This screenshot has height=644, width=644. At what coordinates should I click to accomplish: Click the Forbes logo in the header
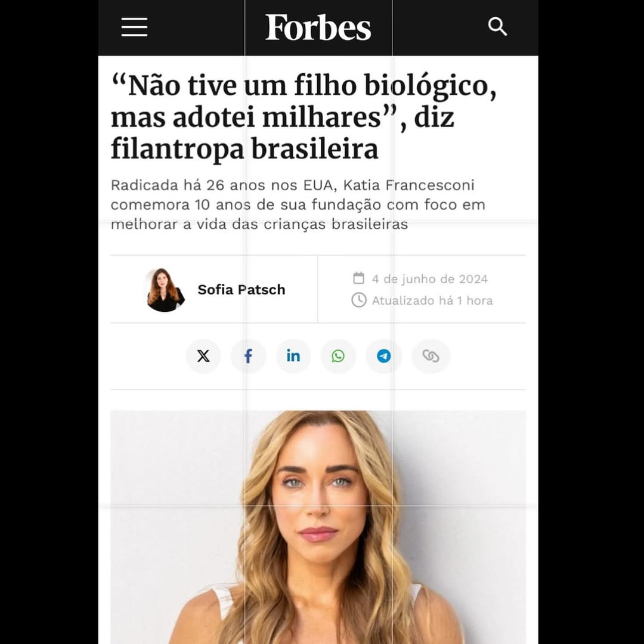tap(318, 27)
